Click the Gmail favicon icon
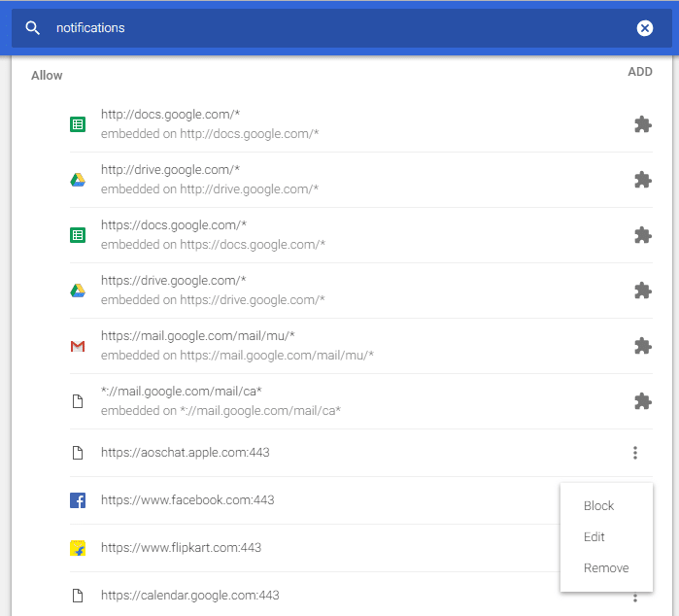This screenshot has width=679, height=616. tap(78, 346)
